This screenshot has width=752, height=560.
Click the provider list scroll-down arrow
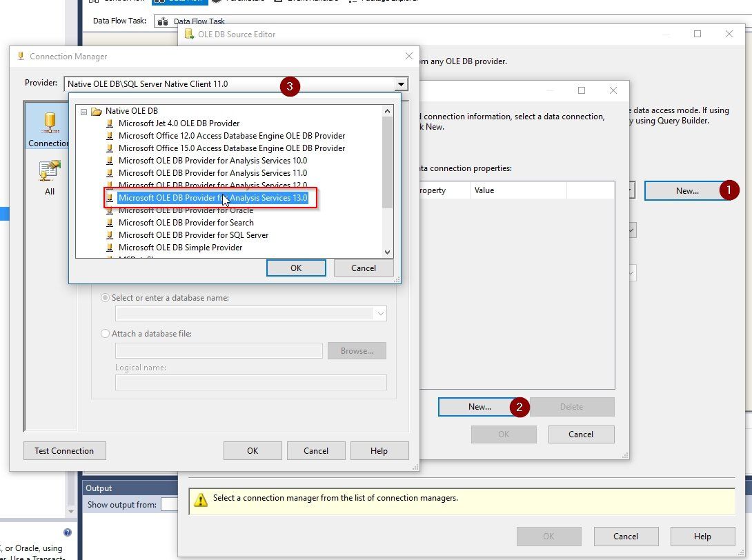click(x=388, y=252)
